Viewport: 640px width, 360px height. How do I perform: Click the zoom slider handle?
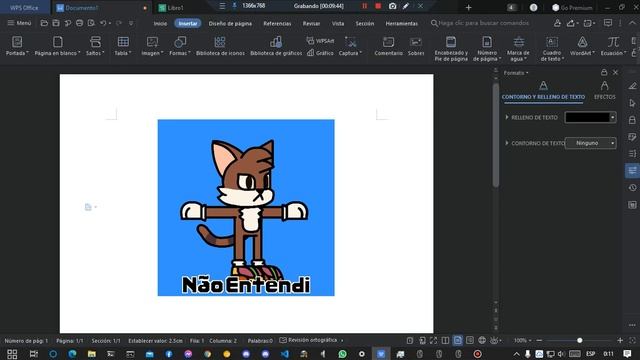click(x=580, y=340)
